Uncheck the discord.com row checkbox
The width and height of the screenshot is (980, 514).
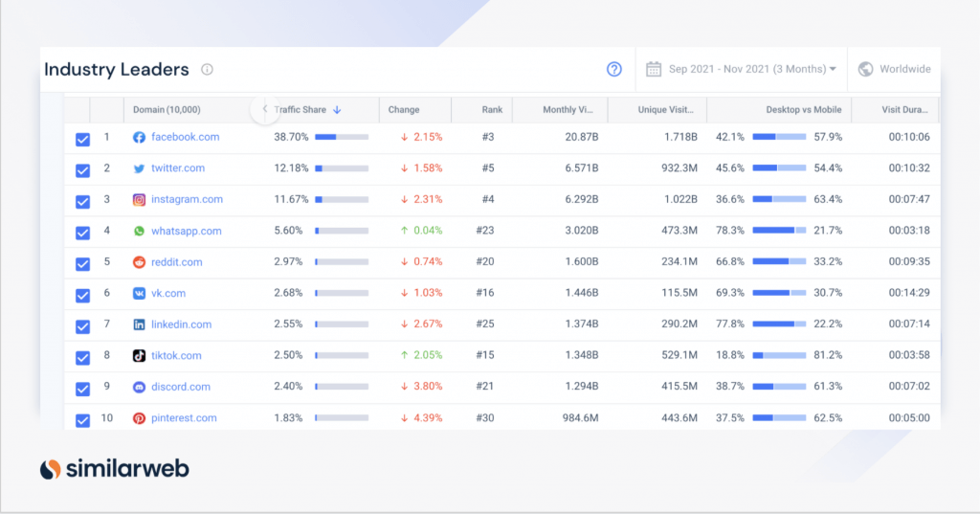click(82, 389)
